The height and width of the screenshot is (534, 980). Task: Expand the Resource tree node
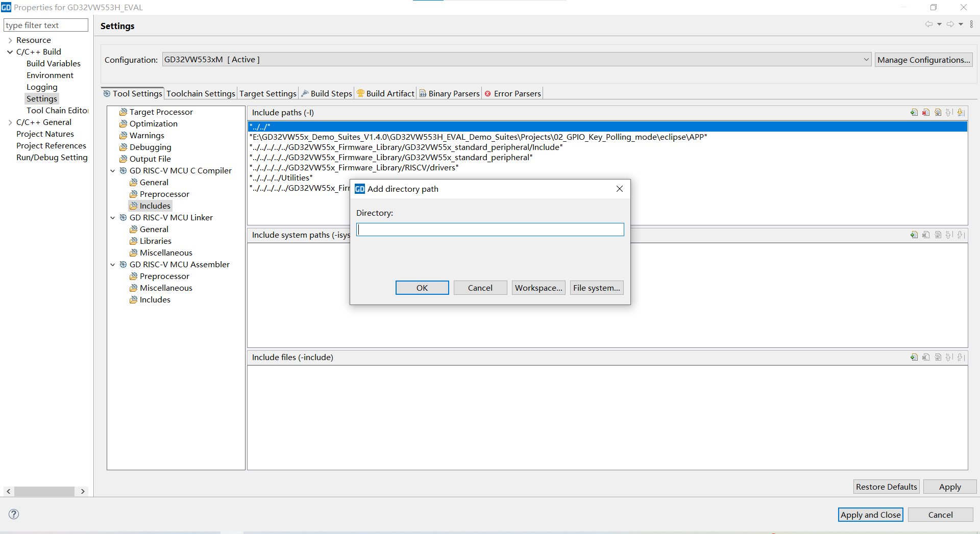[x=10, y=40]
